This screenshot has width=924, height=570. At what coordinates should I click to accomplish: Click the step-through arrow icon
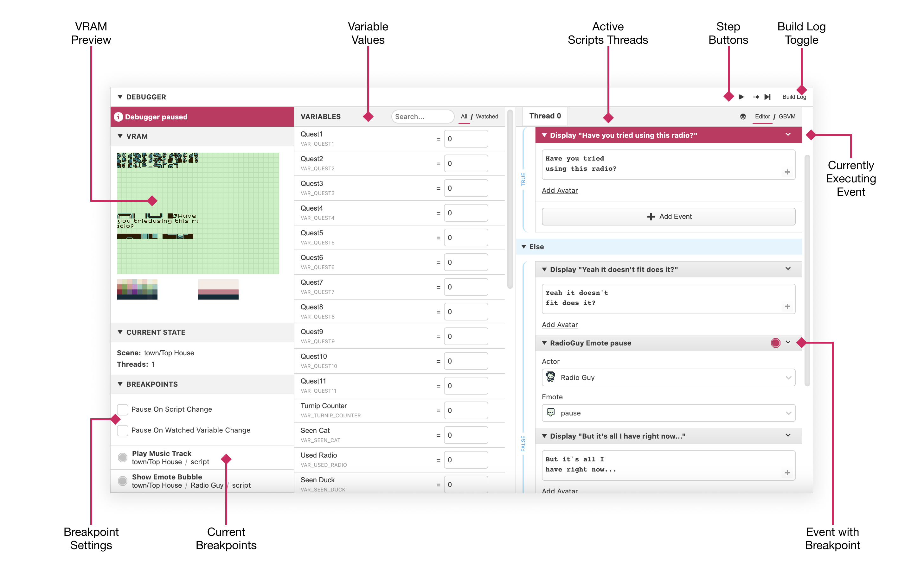pos(755,97)
